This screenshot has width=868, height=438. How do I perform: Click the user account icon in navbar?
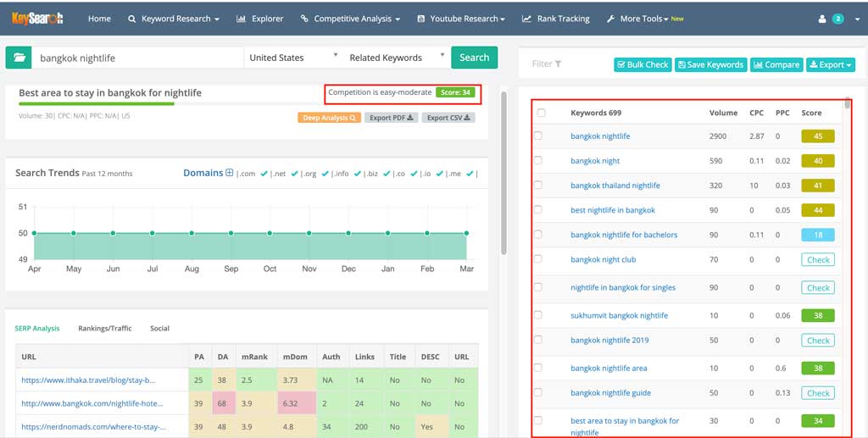coord(821,19)
